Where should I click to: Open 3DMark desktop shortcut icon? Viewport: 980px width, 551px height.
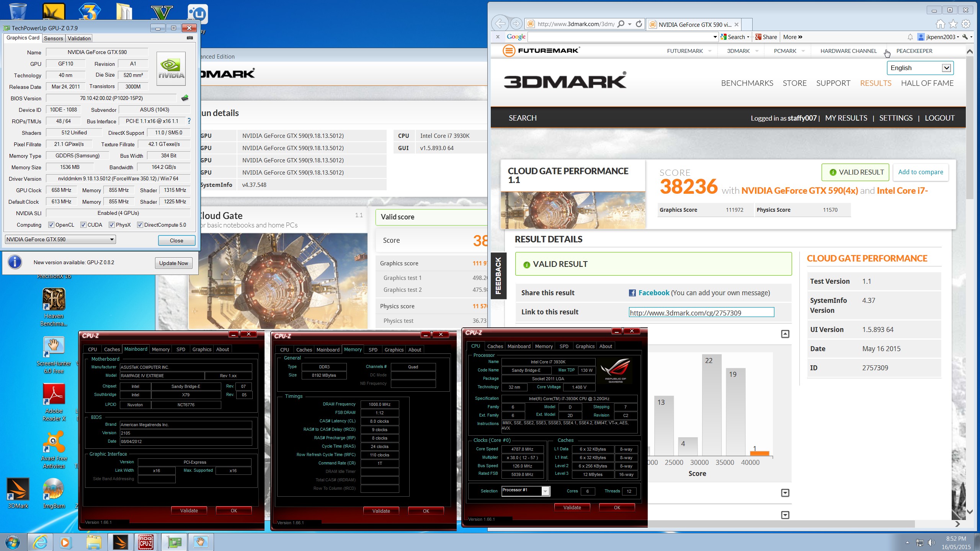click(18, 493)
